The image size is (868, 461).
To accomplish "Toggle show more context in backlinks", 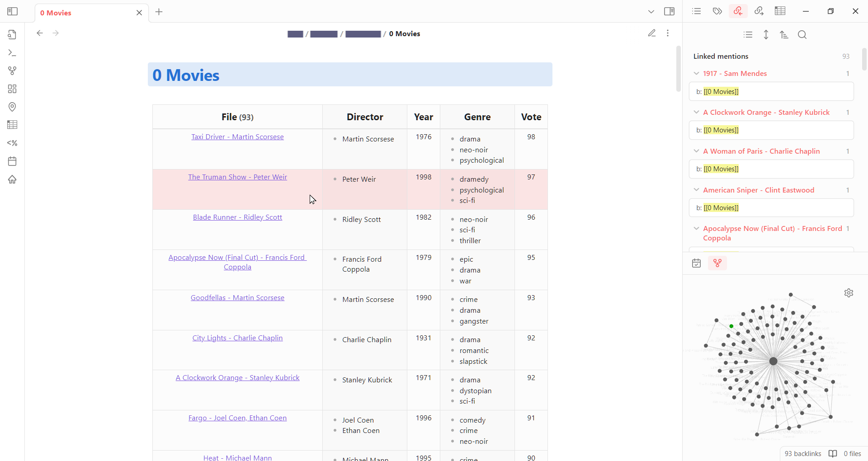I will [x=766, y=35].
